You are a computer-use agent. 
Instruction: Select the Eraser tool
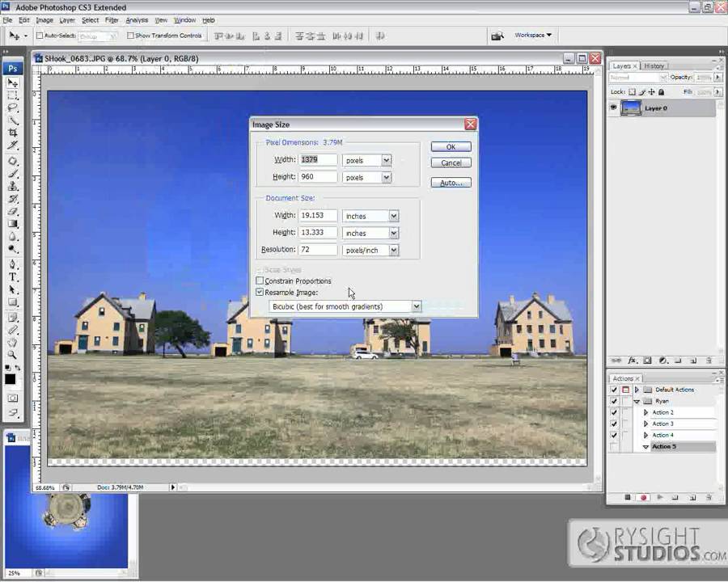pos(12,211)
